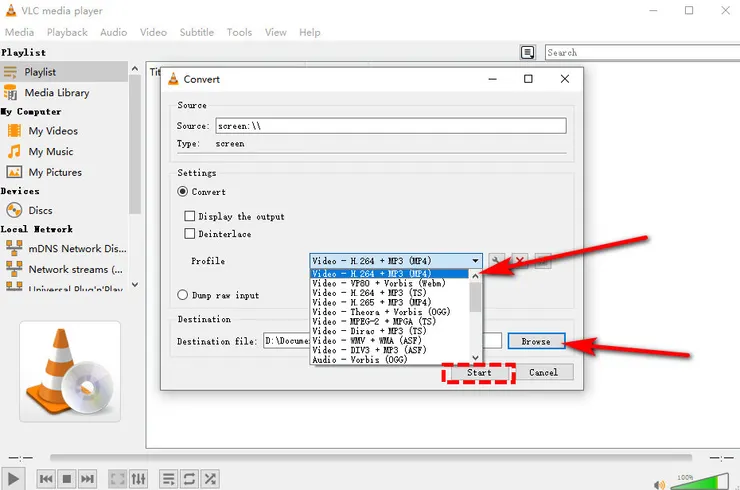Choose Audio - Vorbis (OGG) profile

click(390, 360)
